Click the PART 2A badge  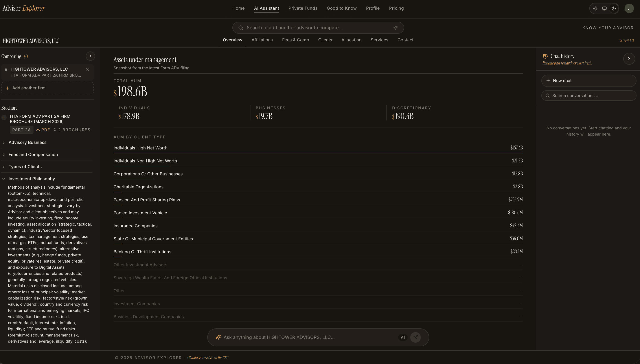click(22, 130)
